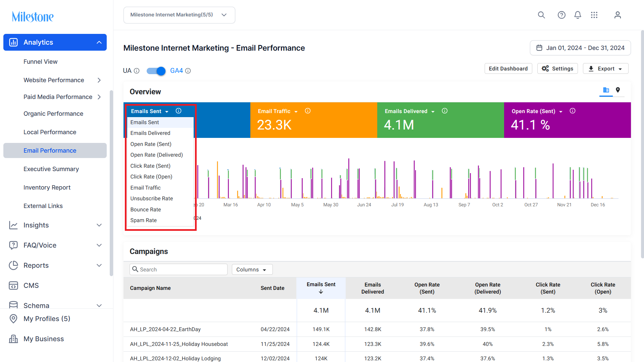644x362 pixels.
Task: Click the GA4 info icon
Action: pyautogui.click(x=188, y=71)
